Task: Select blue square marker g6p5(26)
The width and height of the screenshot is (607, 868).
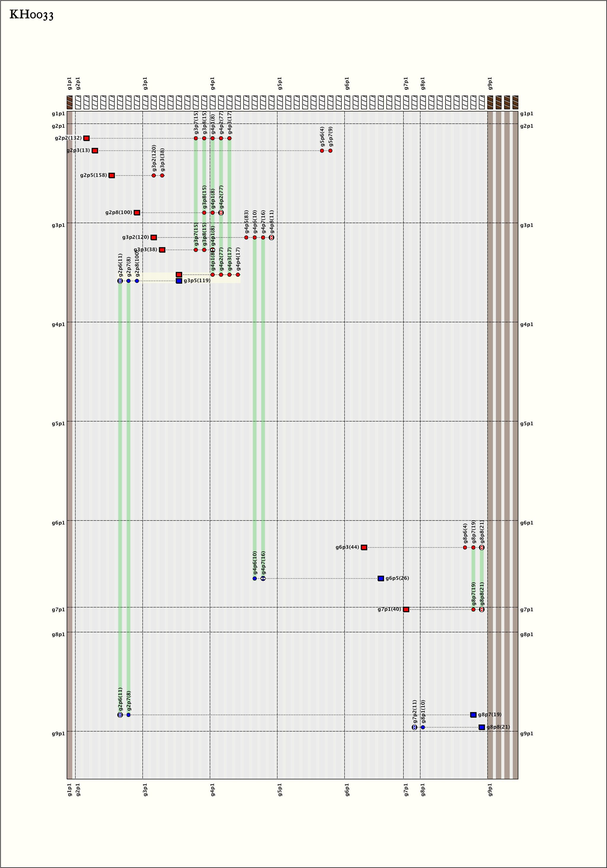Action: 381,578
